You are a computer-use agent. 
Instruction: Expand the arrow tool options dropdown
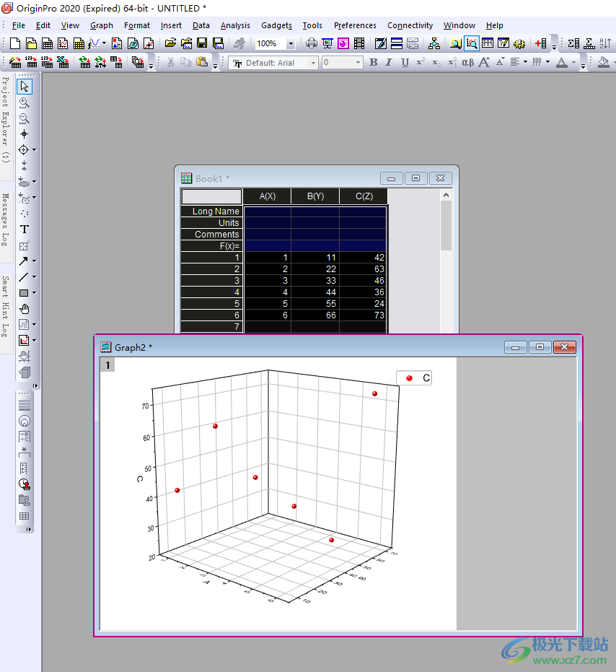(x=34, y=261)
